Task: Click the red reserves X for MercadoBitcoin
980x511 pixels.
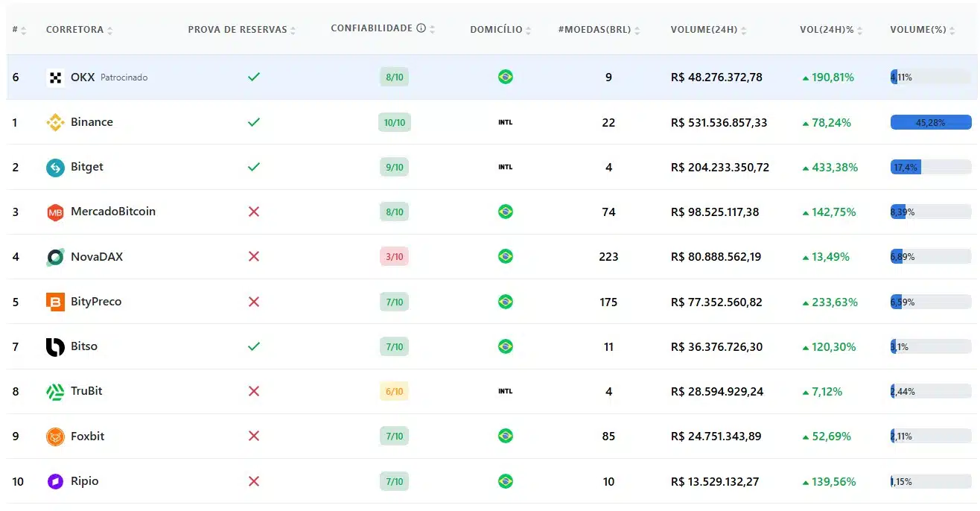Action: (254, 212)
